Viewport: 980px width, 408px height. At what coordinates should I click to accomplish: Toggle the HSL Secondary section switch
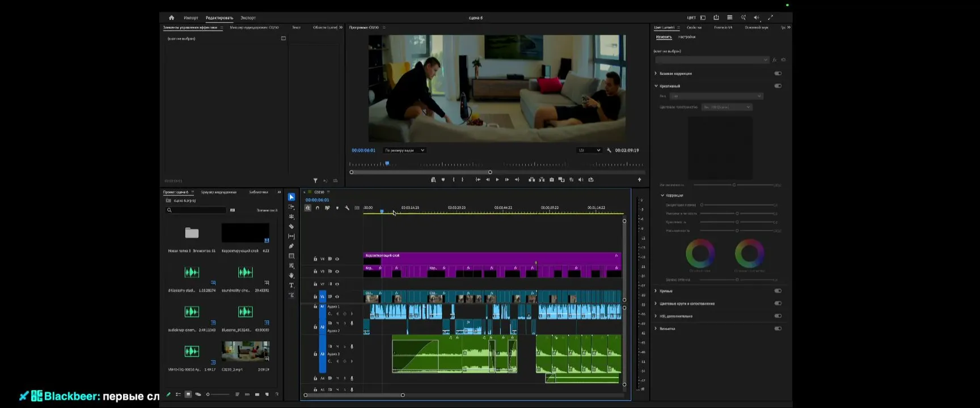pyautogui.click(x=778, y=316)
